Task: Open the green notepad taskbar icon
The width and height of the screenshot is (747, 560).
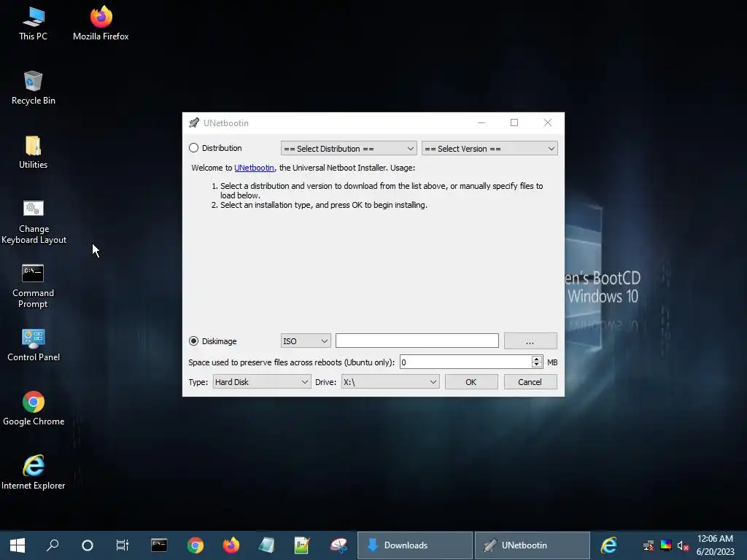Action: (x=302, y=545)
